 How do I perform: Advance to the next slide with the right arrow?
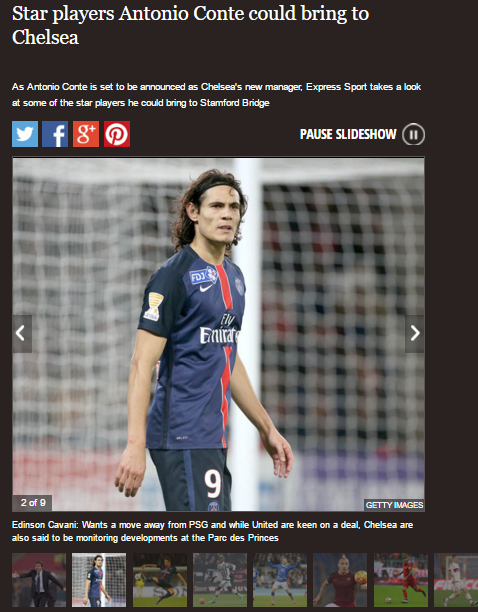pyautogui.click(x=415, y=334)
